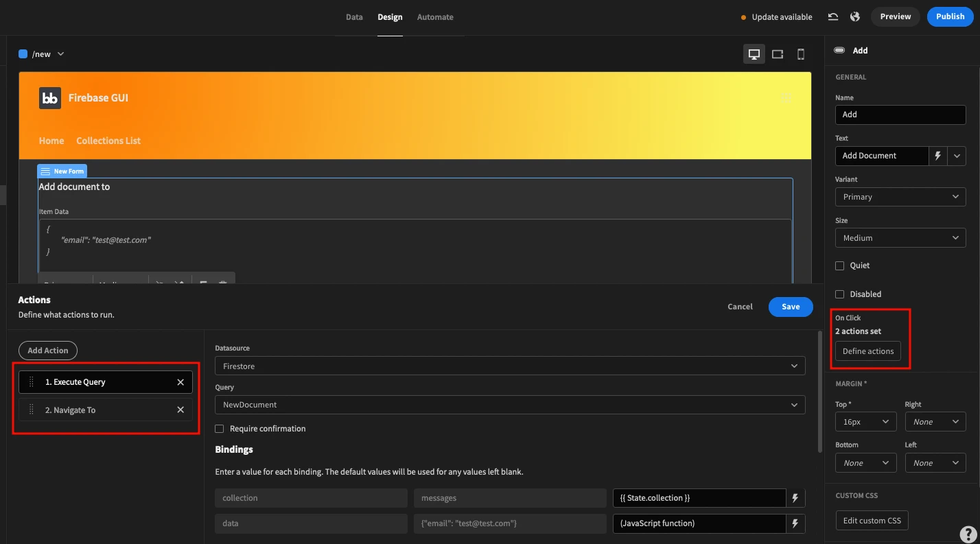Enable the Disabled checkbox

click(x=839, y=294)
